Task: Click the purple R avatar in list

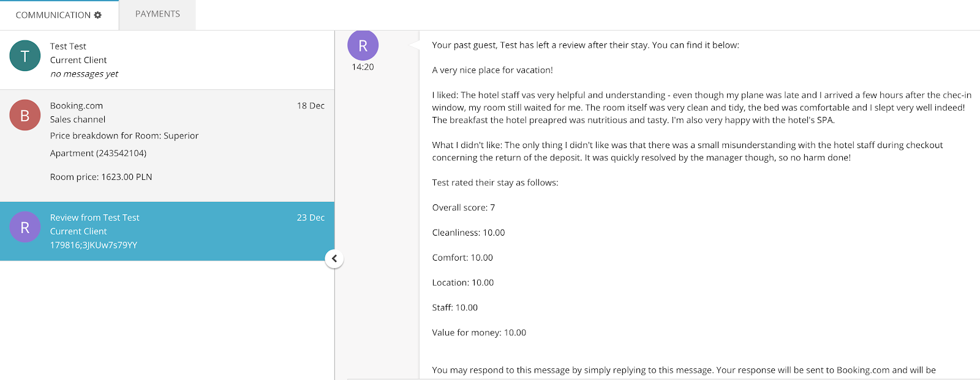Action: [25, 227]
